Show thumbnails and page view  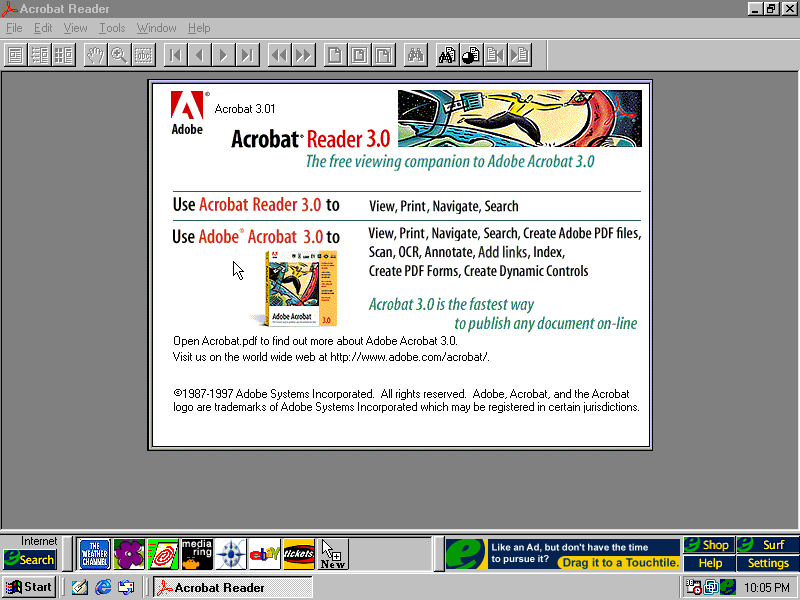tap(63, 55)
